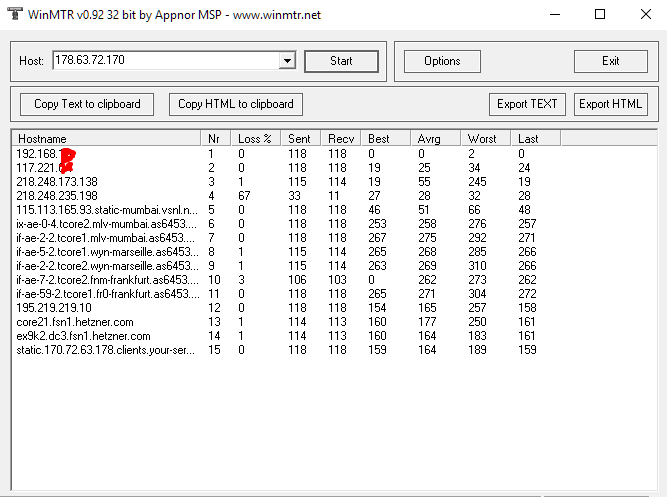Image resolution: width=667 pixels, height=497 pixels.
Task: Open the Options dialog
Action: coord(442,61)
